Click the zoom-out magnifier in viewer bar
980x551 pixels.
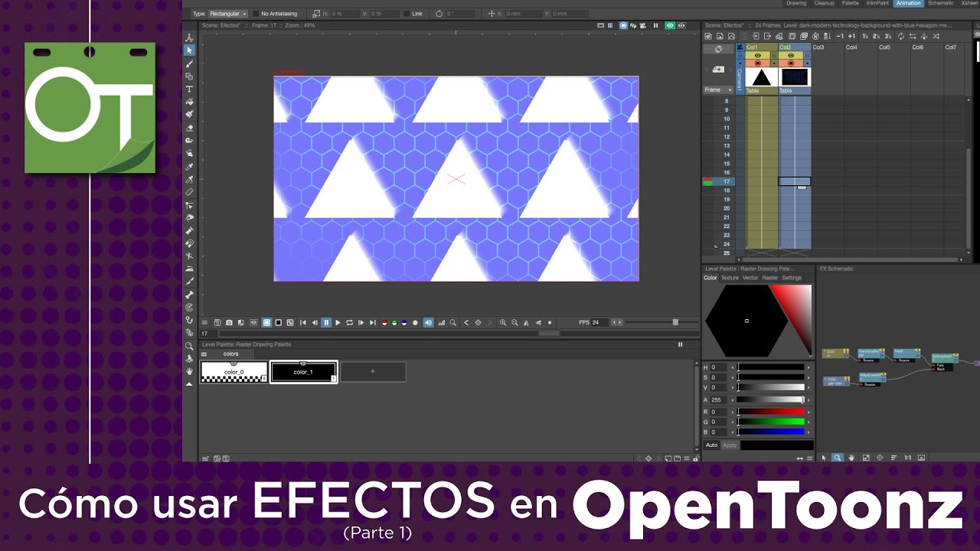514,323
